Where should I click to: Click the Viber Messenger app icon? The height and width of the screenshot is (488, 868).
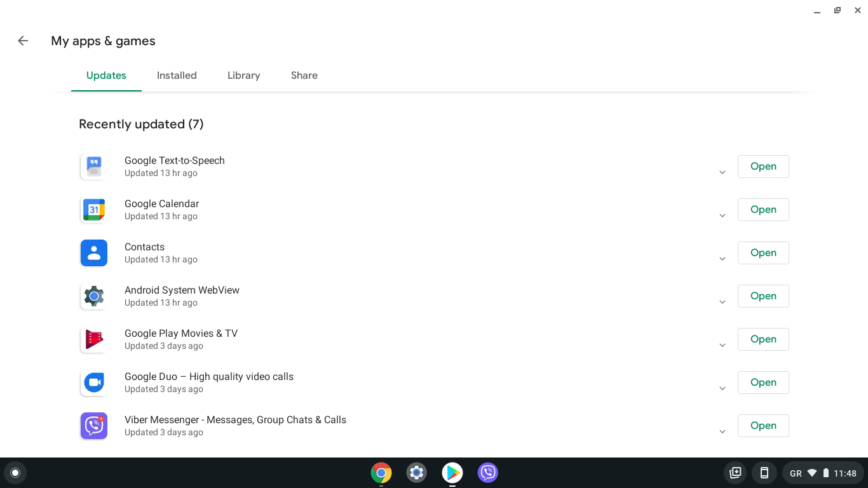coord(94,426)
